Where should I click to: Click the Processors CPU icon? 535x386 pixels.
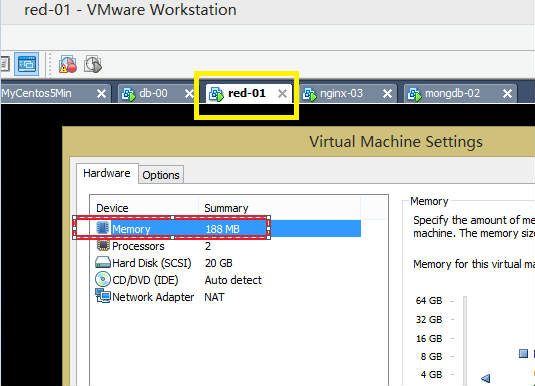pos(103,245)
